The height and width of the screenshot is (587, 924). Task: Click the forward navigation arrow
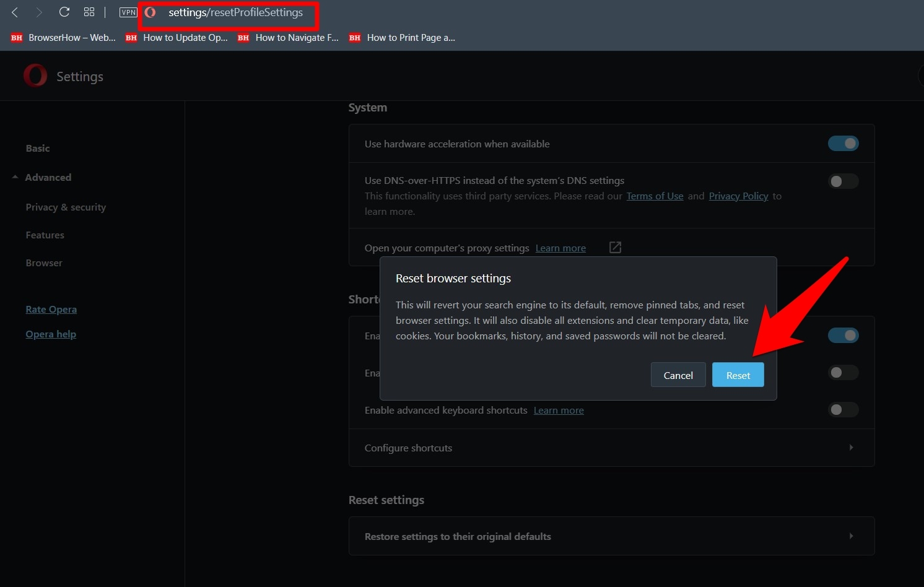pos(39,12)
